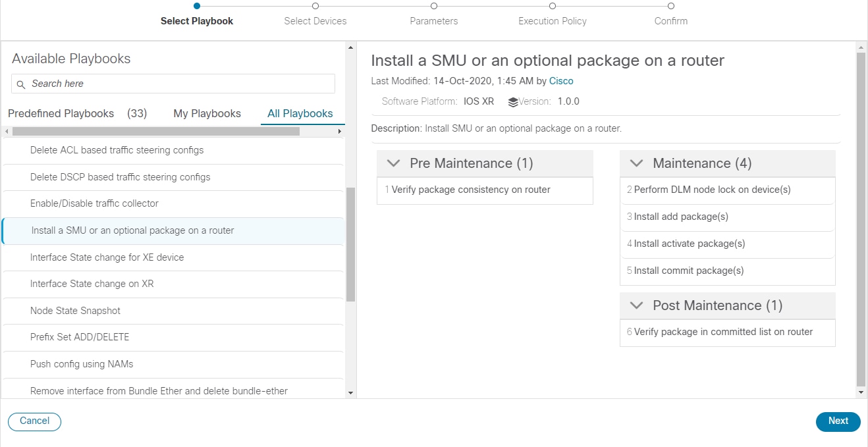Click the Confirm step circle
The width and height of the screenshot is (868, 447).
tap(670, 5)
